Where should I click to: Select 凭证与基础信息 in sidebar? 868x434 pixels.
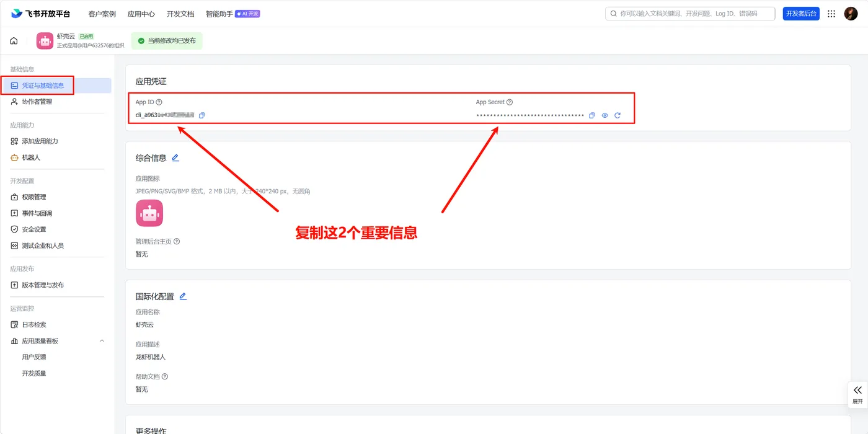[56, 86]
